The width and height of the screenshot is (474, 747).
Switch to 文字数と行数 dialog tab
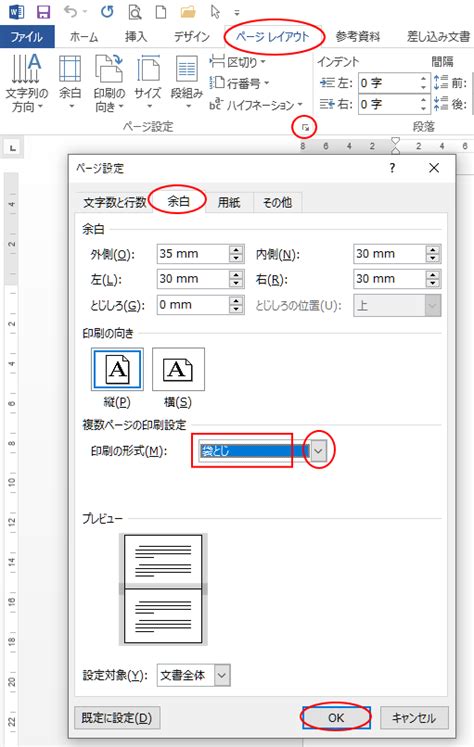click(x=115, y=202)
